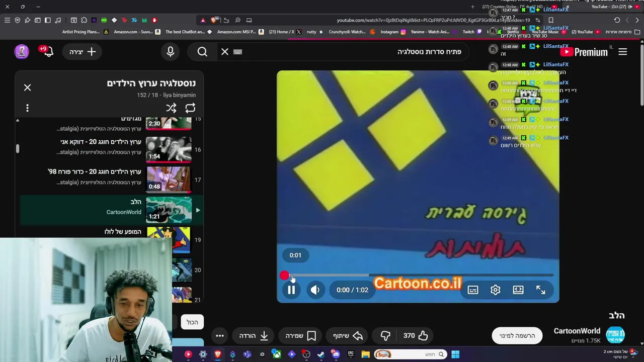644x362 pixels.
Task: Open Windows Start button on taskbar
Action: point(455,354)
